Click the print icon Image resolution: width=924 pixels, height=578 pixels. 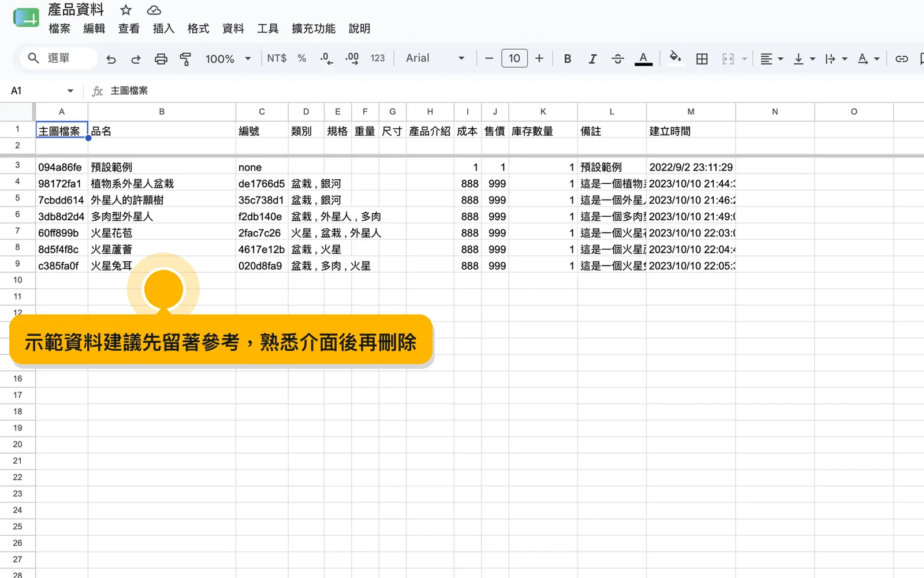point(161,59)
